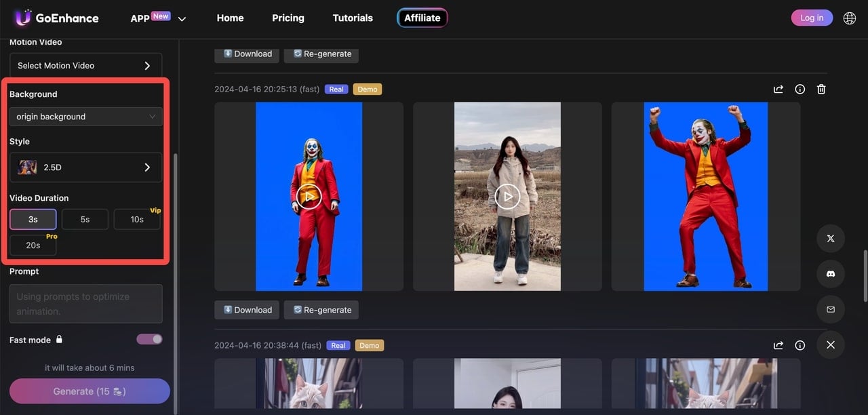
Task: Share the 20:25:13 generation
Action: pyautogui.click(x=778, y=89)
